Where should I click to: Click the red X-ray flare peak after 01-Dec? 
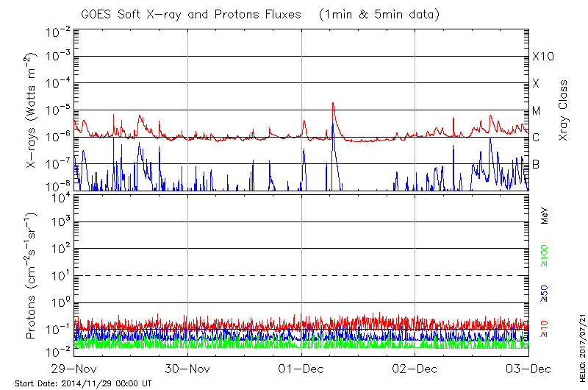click(x=333, y=104)
